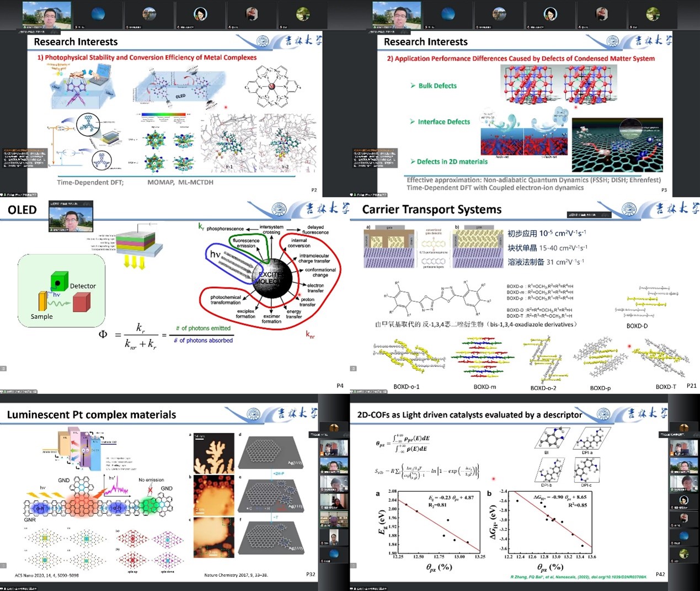Screen dimensions: 700x591
Task: Click the rainbow color scale bar on slide P2
Action: [x=164, y=115]
